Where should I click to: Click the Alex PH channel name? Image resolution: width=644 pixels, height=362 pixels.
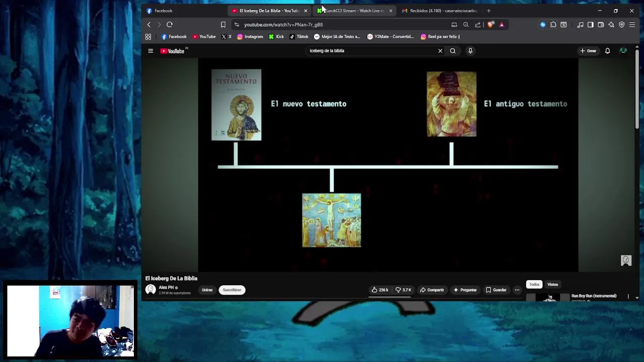tap(166, 288)
